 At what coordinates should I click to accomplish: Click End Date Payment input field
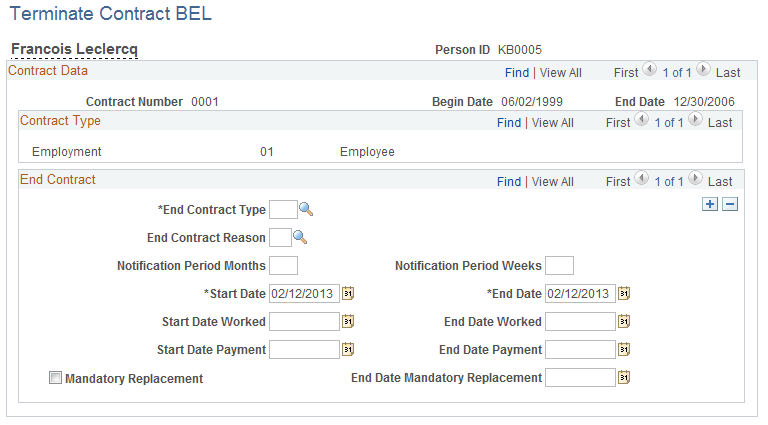[x=580, y=349]
